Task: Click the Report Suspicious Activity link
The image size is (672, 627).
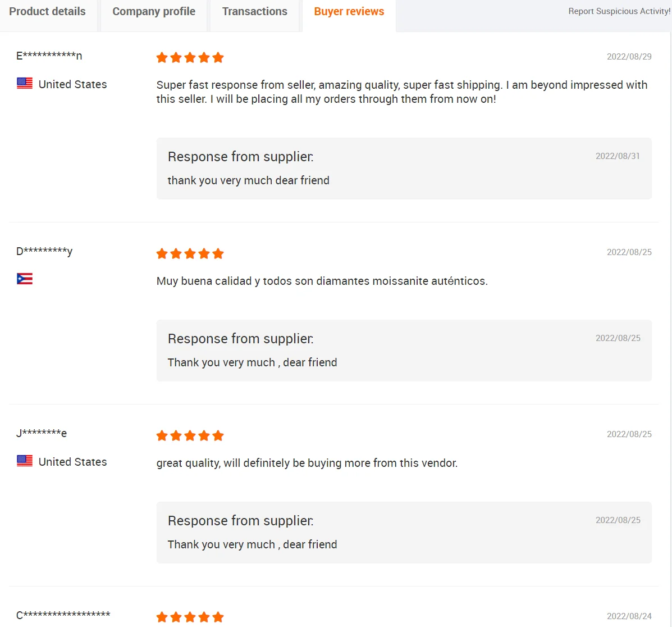Action: [x=619, y=11]
